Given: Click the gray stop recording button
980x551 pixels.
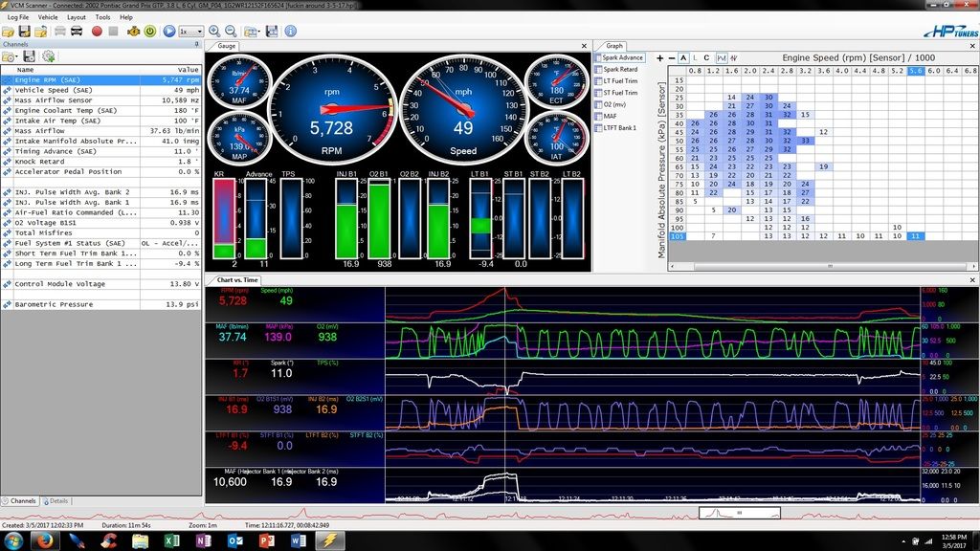Looking at the screenshot, I should click(113, 31).
